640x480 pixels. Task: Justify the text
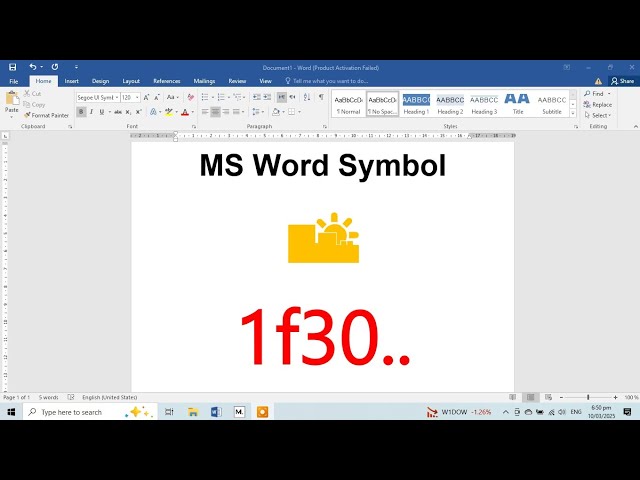click(x=236, y=112)
